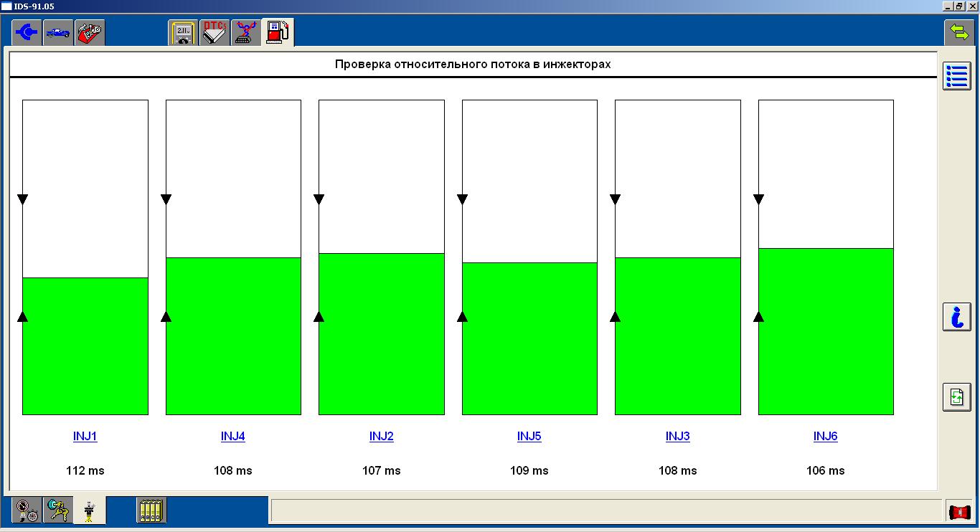Click the upper limit marker on INJ6 gauge
Viewport: 980px width, 532px height.
[759, 199]
